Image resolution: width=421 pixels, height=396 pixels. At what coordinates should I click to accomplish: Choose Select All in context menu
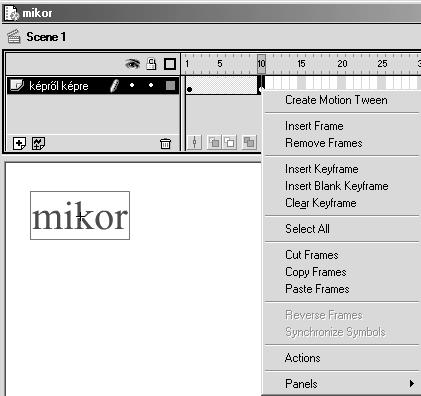pyautogui.click(x=307, y=229)
